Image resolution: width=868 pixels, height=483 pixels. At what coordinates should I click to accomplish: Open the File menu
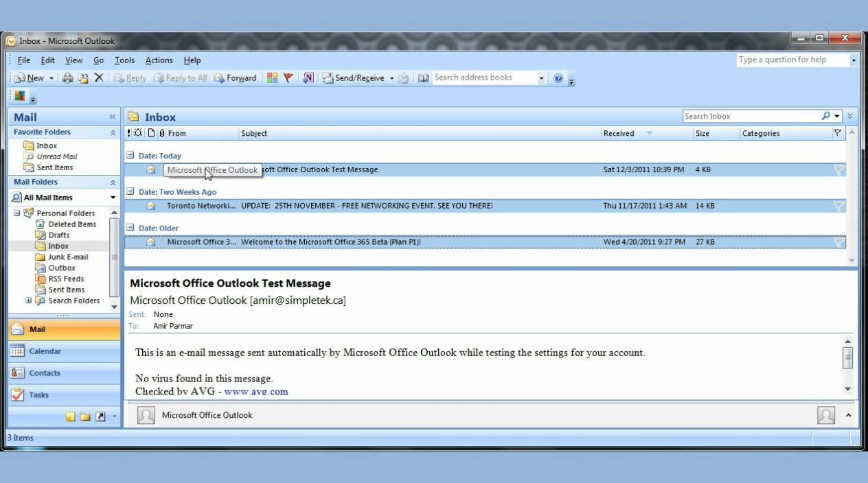[23, 60]
